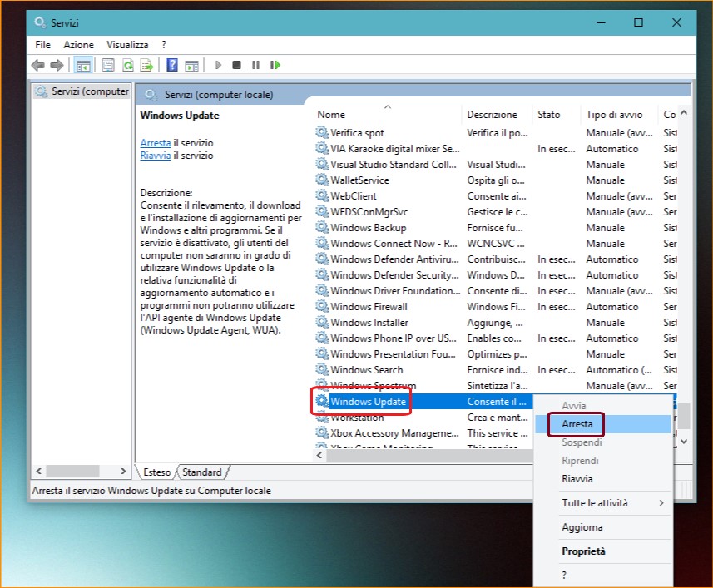The width and height of the screenshot is (713, 588).
Task: Open the blue Help toolbar icon
Action: tap(172, 65)
